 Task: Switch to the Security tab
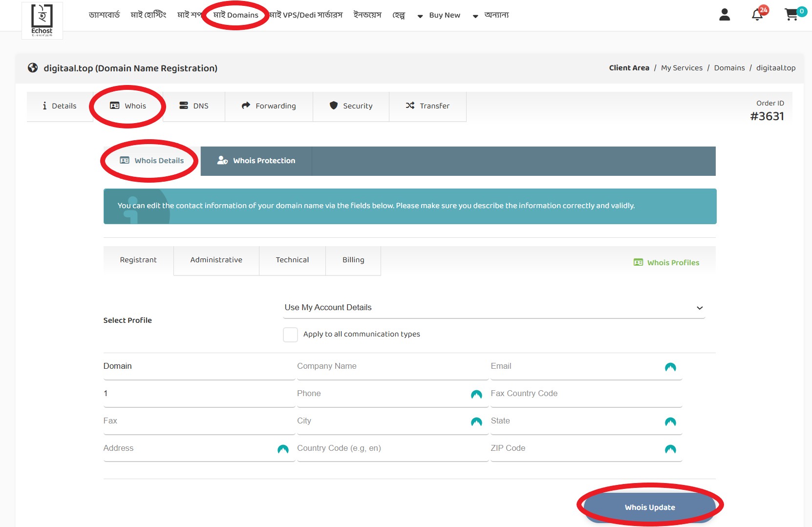[351, 106]
